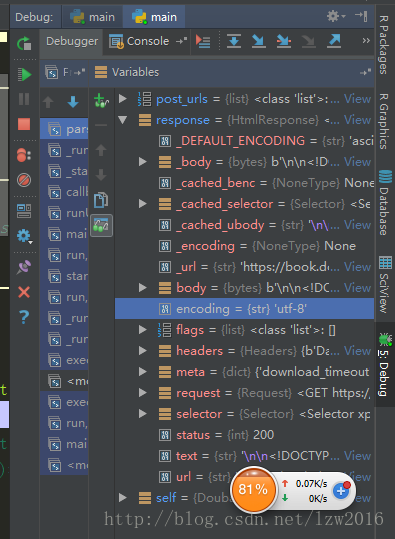Screen dimensions: 395x539
Task: Toggle Mute Breakpoints icon
Action: click(x=24, y=180)
